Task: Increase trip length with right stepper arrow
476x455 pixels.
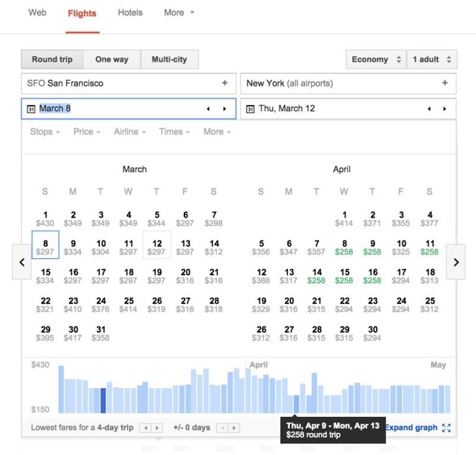Action: pyautogui.click(x=157, y=428)
